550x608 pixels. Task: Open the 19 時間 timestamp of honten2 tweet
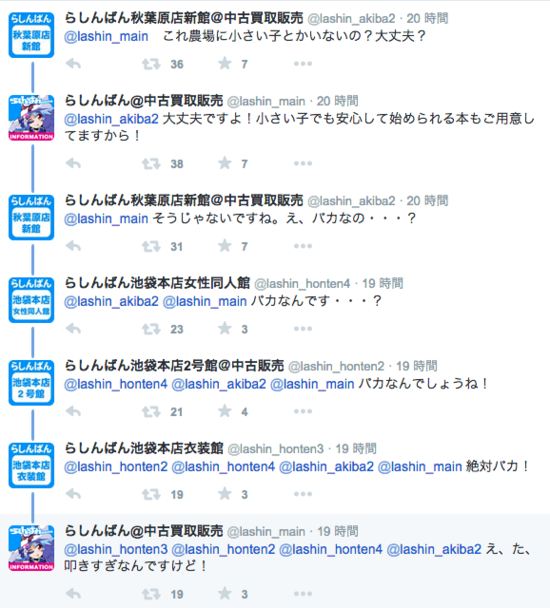(417, 366)
